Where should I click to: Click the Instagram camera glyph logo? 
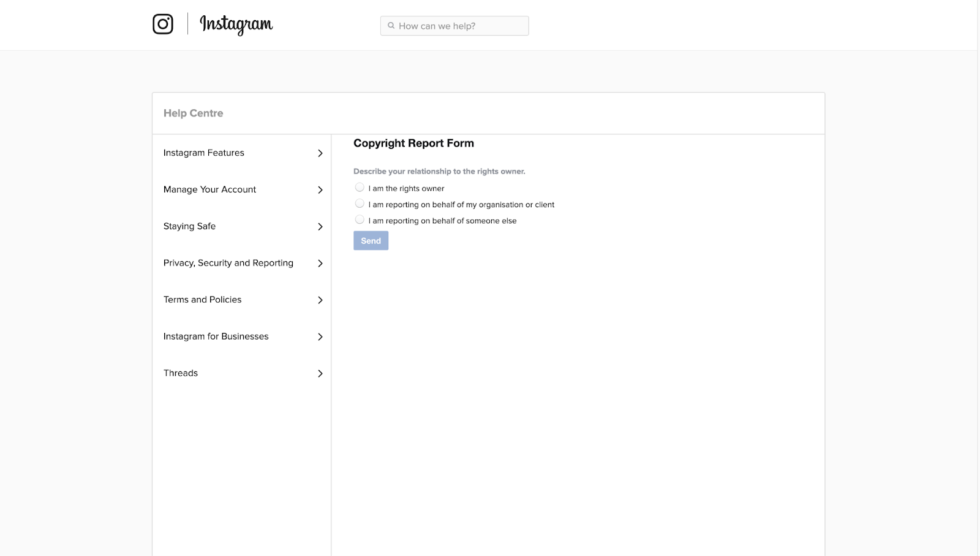pyautogui.click(x=162, y=24)
